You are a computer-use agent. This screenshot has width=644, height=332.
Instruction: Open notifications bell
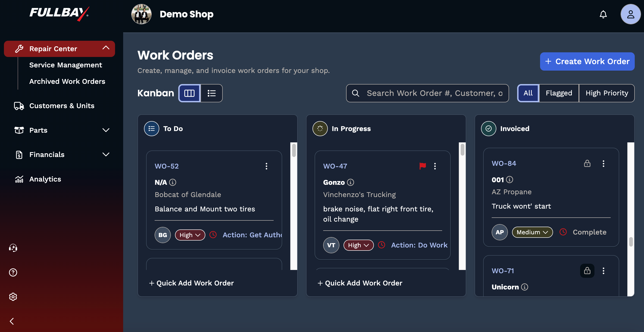[x=603, y=14]
